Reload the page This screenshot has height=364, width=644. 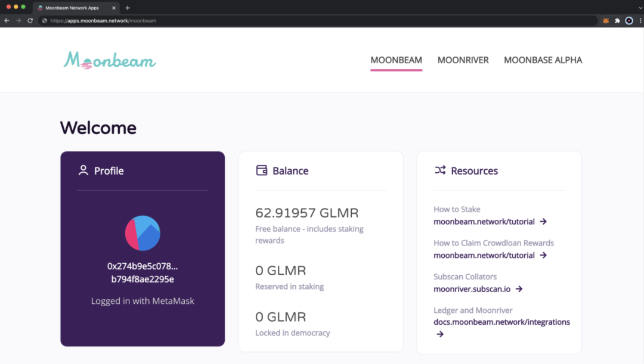pos(30,20)
